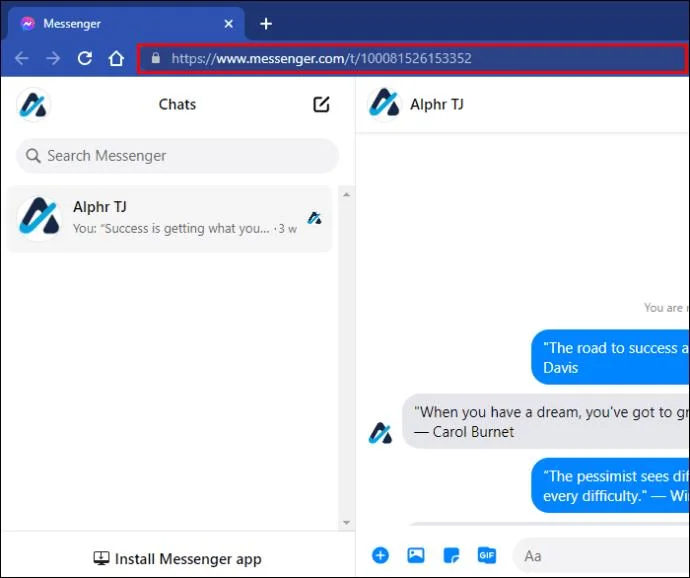The width and height of the screenshot is (690, 578).
Task: Go to the browser home page
Action: coord(116,58)
